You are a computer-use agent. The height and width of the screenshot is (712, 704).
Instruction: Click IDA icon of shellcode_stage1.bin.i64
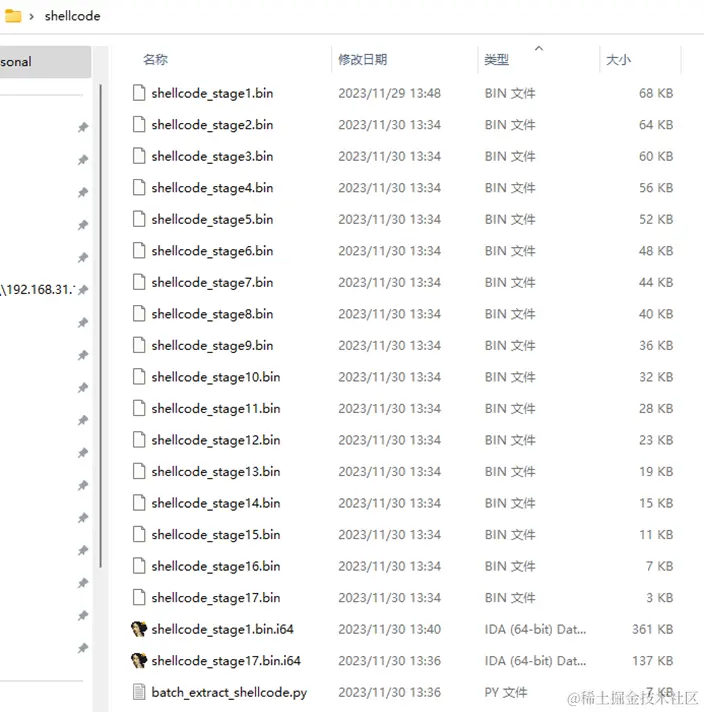click(x=139, y=629)
